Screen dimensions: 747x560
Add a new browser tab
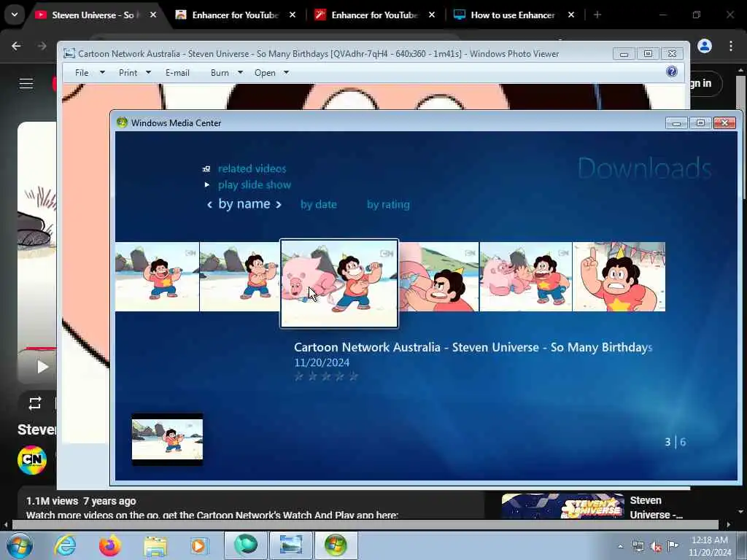click(597, 15)
